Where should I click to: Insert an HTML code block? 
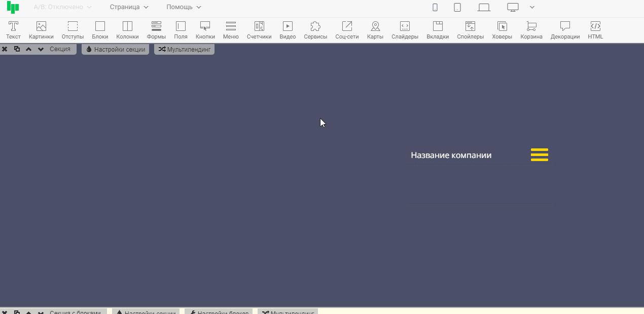tap(595, 30)
